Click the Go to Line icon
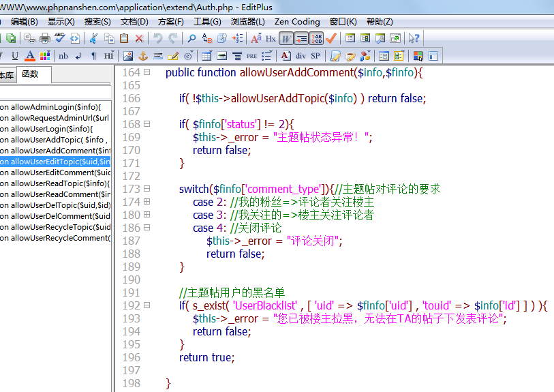 pyautogui.click(x=237, y=38)
